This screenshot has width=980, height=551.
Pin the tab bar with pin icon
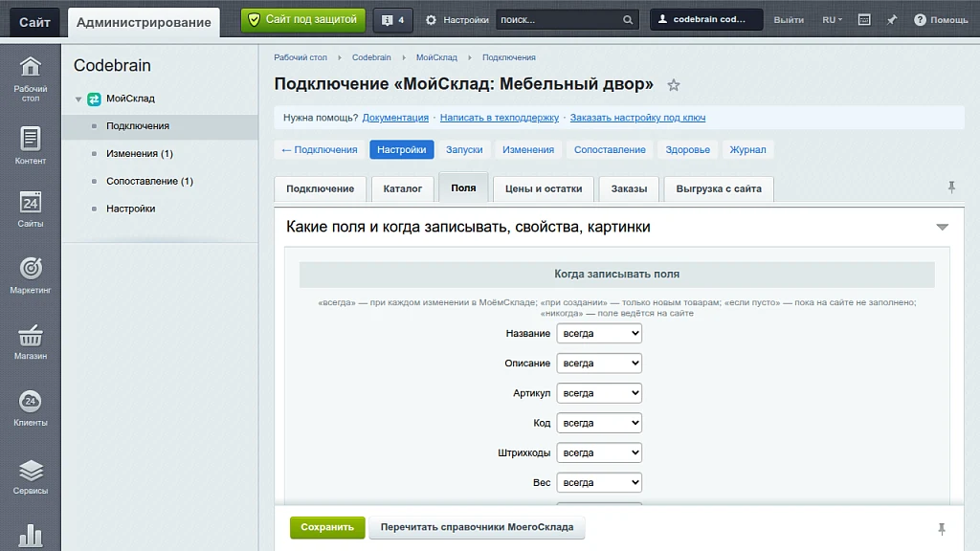[951, 187]
